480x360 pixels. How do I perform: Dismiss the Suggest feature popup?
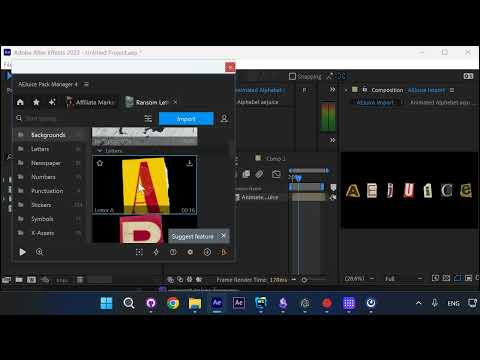tap(223, 236)
